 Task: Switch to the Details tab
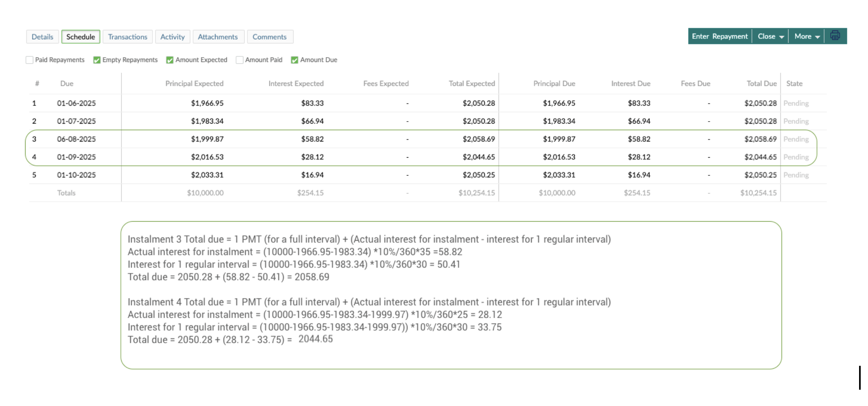tap(42, 37)
